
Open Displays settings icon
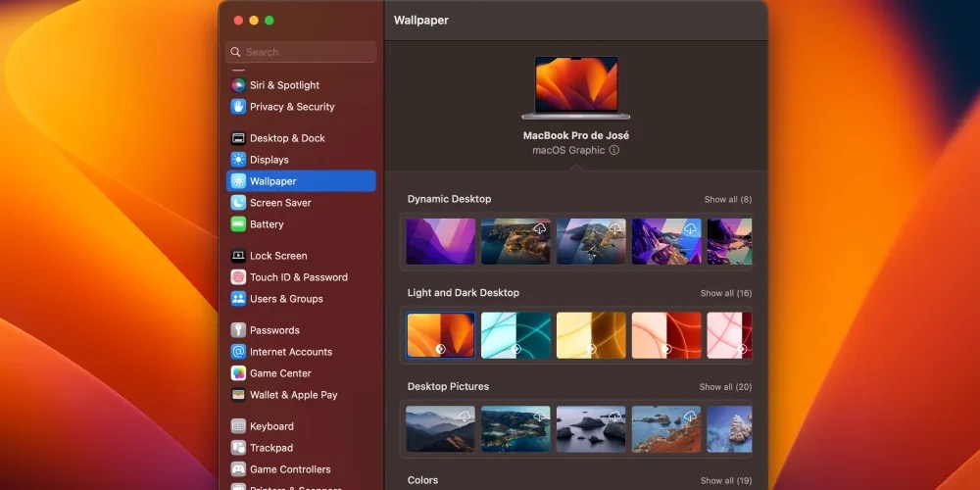tap(238, 160)
